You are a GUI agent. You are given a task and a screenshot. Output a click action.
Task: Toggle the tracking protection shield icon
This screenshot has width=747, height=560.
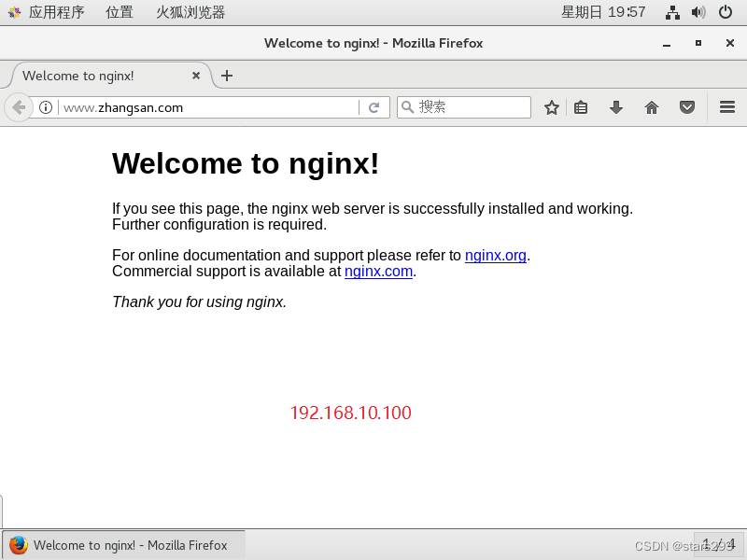(x=687, y=106)
